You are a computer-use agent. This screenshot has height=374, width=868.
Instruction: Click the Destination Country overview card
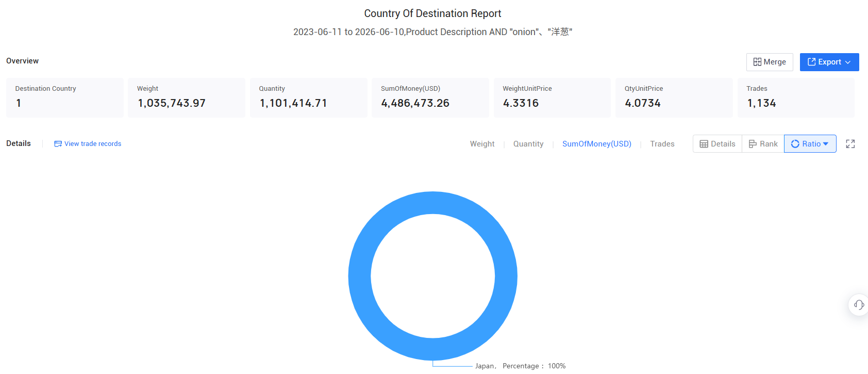pyautogui.click(x=65, y=97)
